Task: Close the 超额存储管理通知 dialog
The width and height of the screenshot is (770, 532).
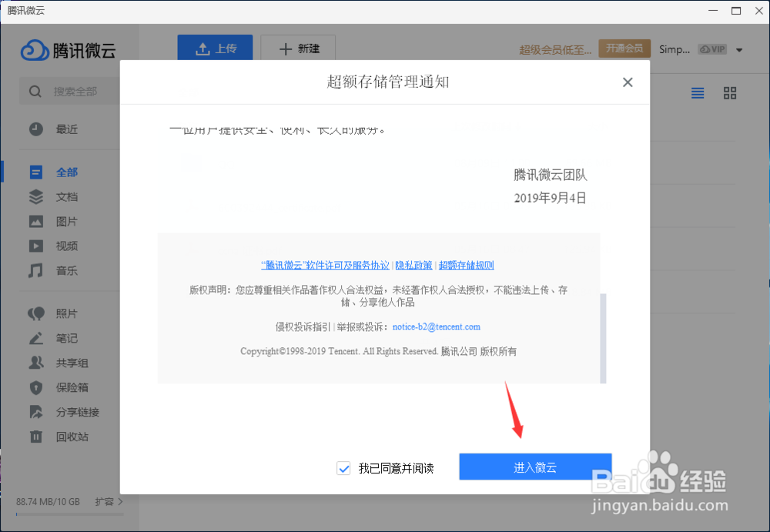Action: [628, 82]
